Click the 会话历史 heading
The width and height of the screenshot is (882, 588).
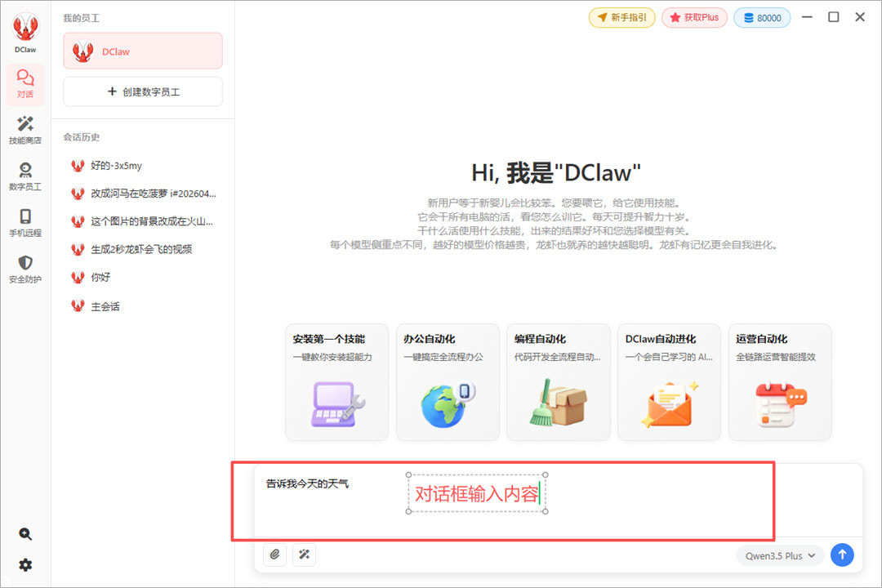point(81,137)
